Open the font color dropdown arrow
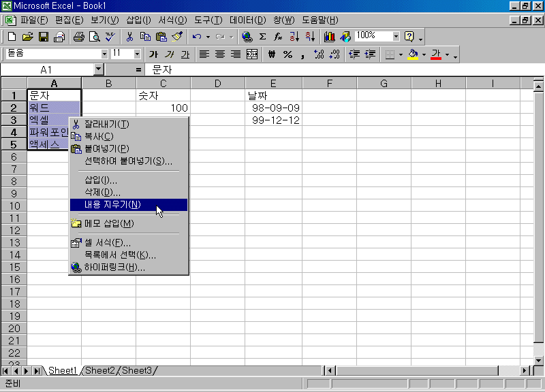The width and height of the screenshot is (545, 392). [448, 54]
